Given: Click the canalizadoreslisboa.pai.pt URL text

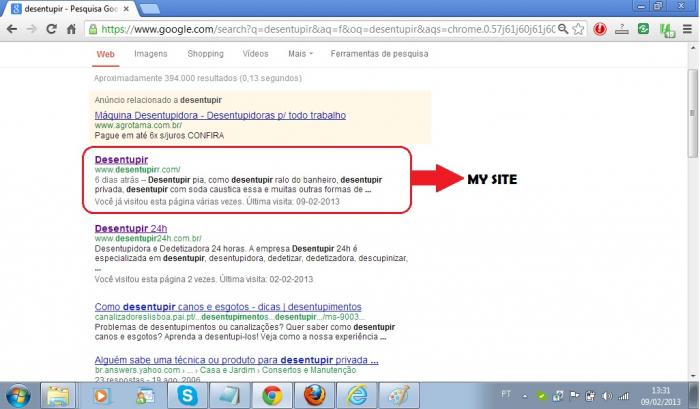Looking at the screenshot, I should [x=229, y=317].
